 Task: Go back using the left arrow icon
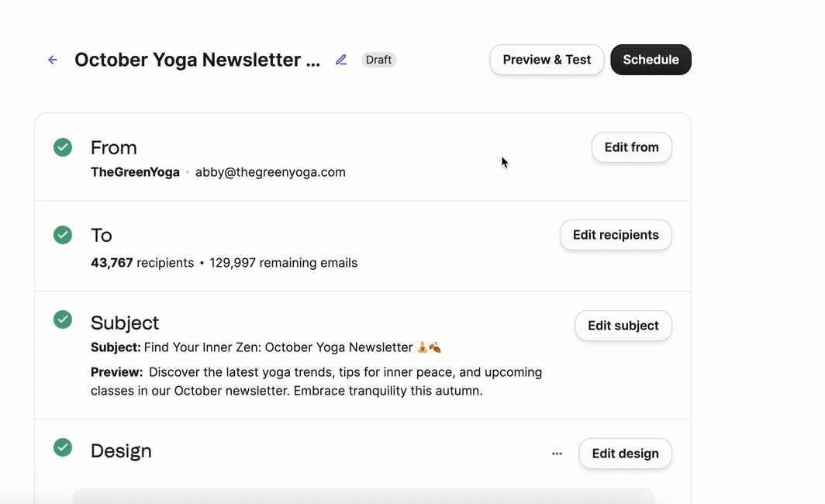53,60
